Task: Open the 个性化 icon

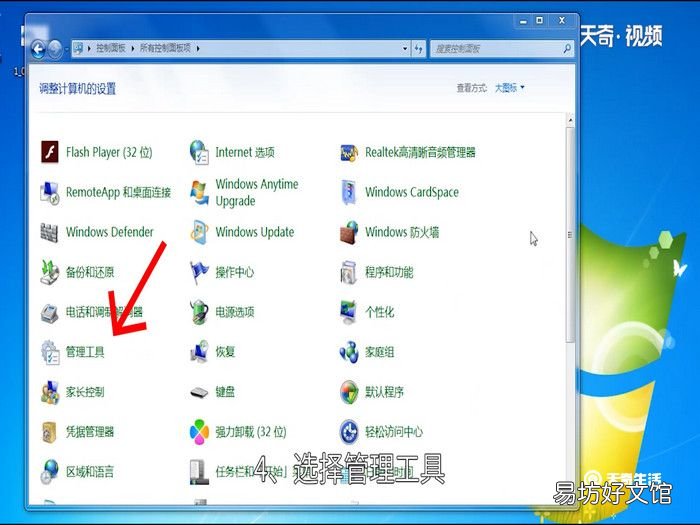Action: click(x=348, y=312)
